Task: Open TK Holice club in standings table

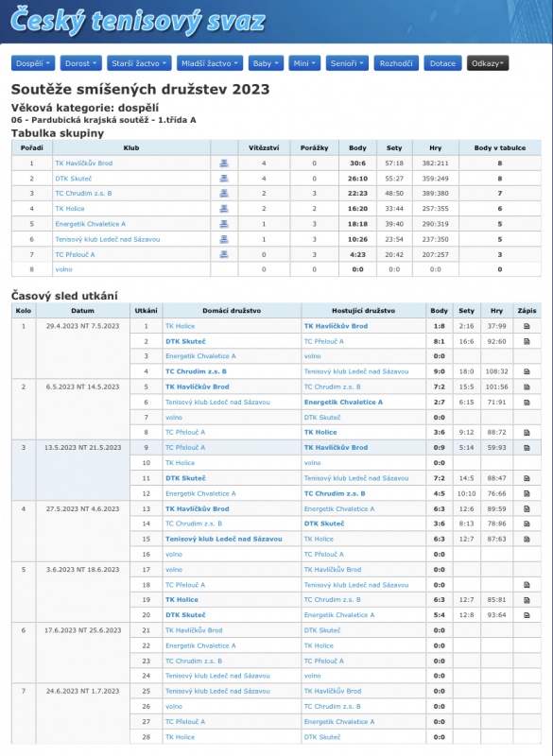Action: point(70,209)
